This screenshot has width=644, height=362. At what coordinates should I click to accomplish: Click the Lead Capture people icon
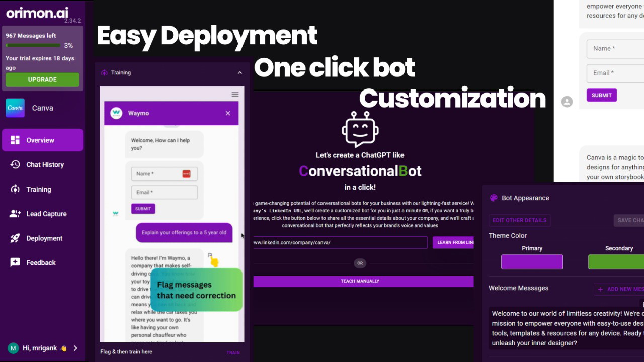[15, 214]
